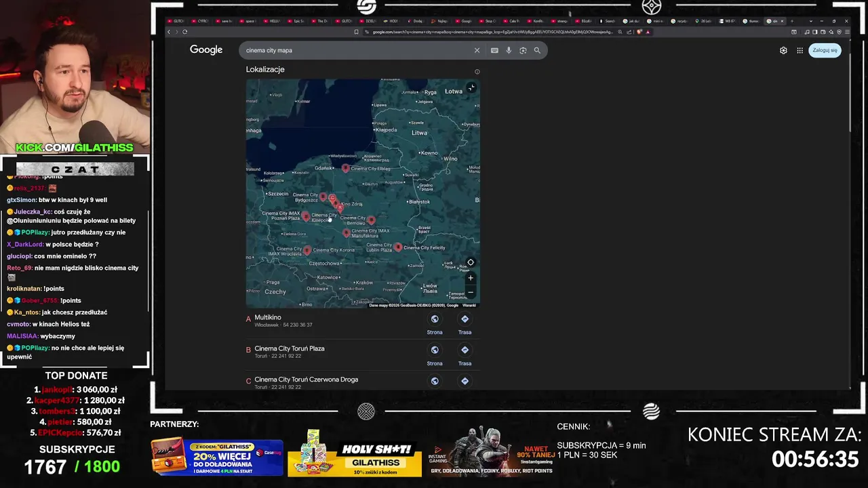Click the CaseHug 20% więcej partner banner
This screenshot has width=868, height=488.
click(217, 457)
